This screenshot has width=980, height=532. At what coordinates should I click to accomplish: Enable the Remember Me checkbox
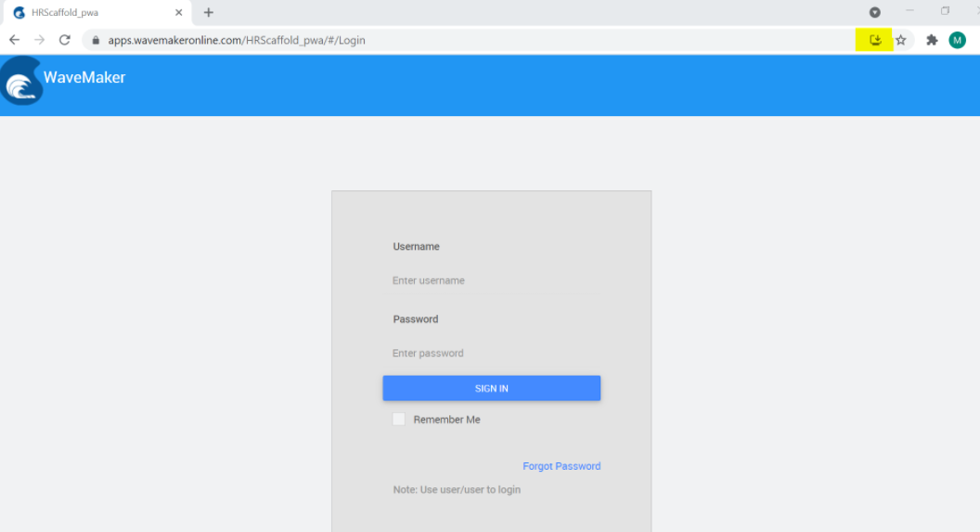[x=399, y=420]
